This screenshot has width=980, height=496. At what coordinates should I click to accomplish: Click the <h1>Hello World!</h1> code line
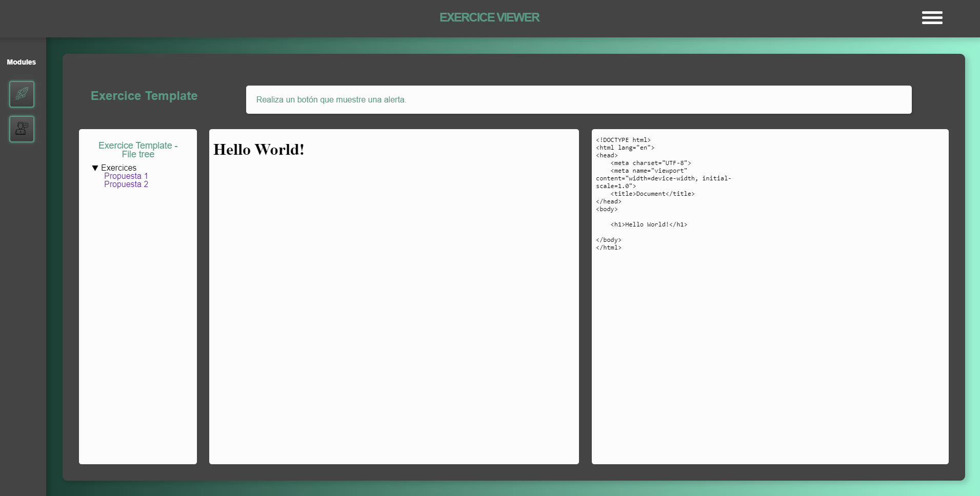[649, 224]
